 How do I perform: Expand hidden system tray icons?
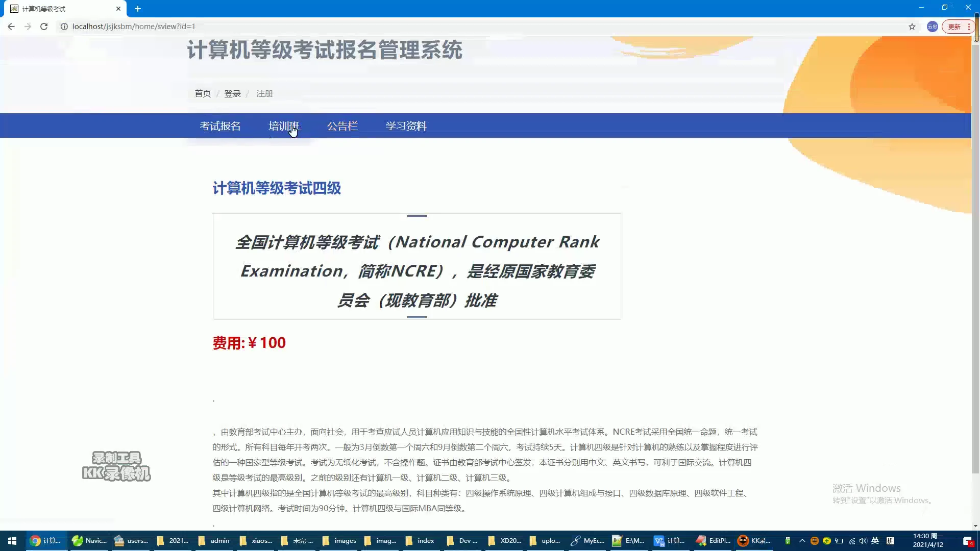click(x=802, y=541)
